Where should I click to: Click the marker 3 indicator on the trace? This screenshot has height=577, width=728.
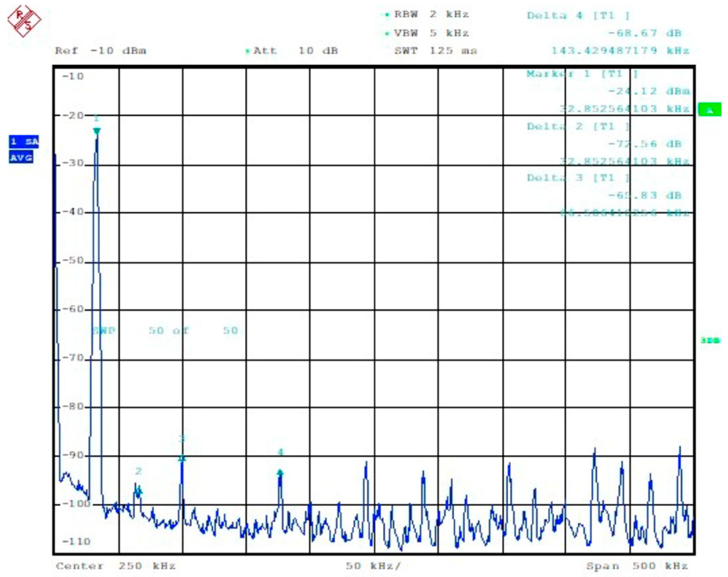pyautogui.click(x=181, y=457)
